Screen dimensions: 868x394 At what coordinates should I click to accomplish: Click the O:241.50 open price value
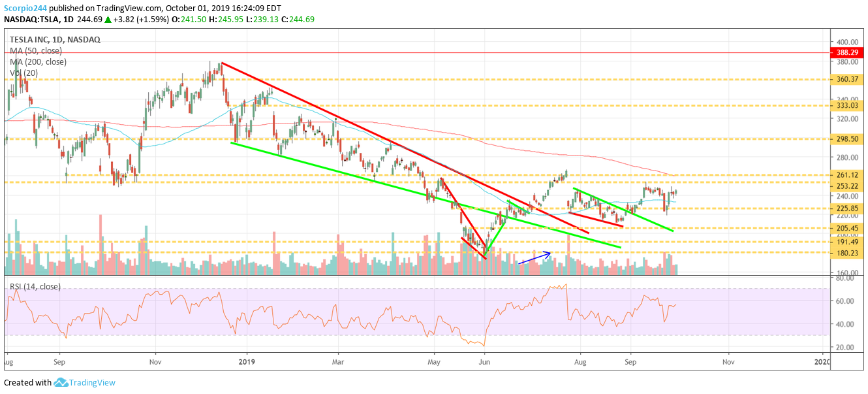190,20
